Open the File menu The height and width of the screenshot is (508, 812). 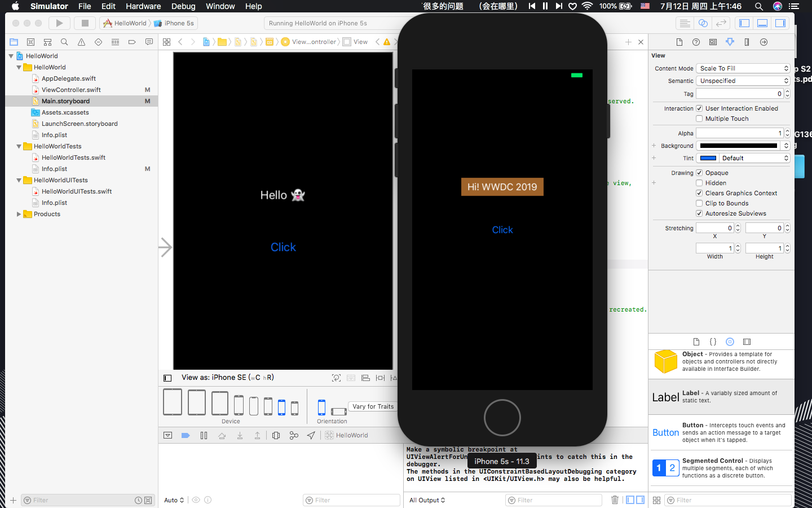(85, 6)
